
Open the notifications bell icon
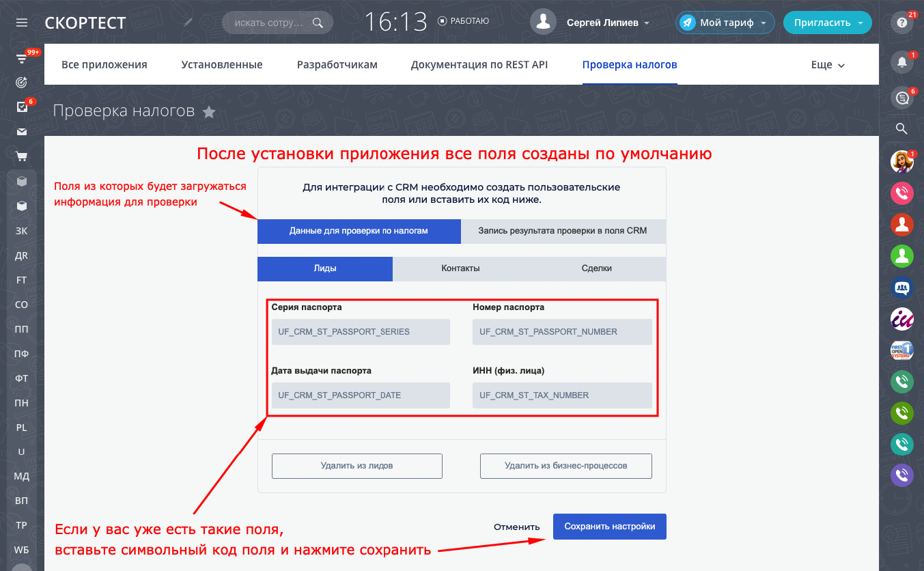902,62
